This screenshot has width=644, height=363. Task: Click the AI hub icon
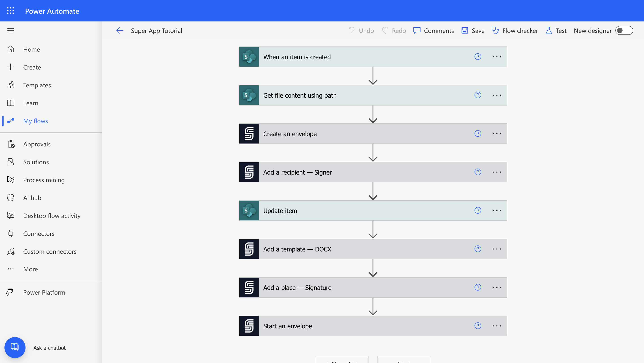[11, 198]
